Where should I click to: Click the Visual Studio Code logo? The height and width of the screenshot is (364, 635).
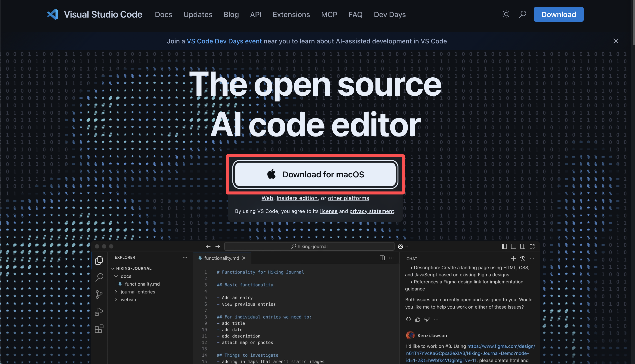[x=53, y=14]
